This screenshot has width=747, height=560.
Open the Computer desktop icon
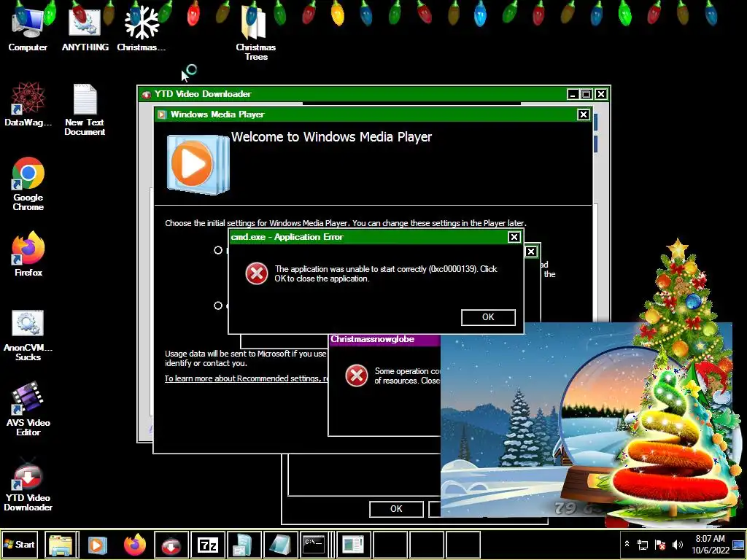pos(27,28)
